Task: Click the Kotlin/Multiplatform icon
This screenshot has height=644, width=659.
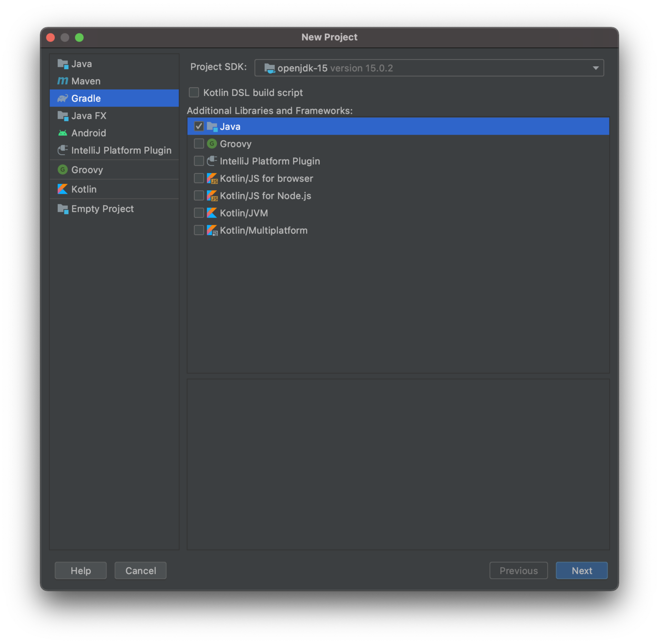Action: pos(212,230)
